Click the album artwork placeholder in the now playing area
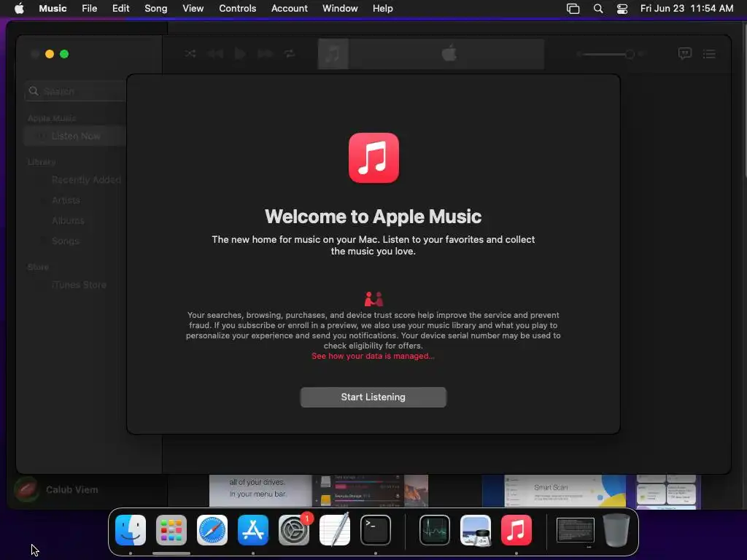The height and width of the screenshot is (560, 747). click(x=333, y=54)
